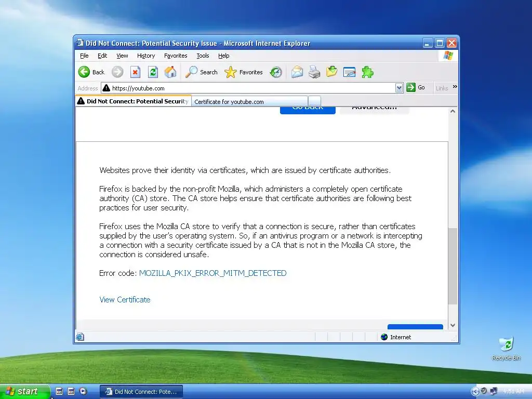Click the green Back arrow icon
532x399 pixels.
[x=84, y=72]
